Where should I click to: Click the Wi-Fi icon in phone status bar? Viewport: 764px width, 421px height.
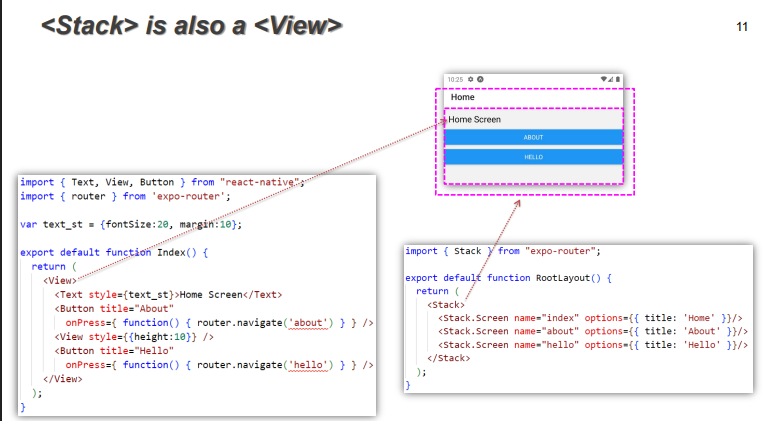(x=604, y=79)
